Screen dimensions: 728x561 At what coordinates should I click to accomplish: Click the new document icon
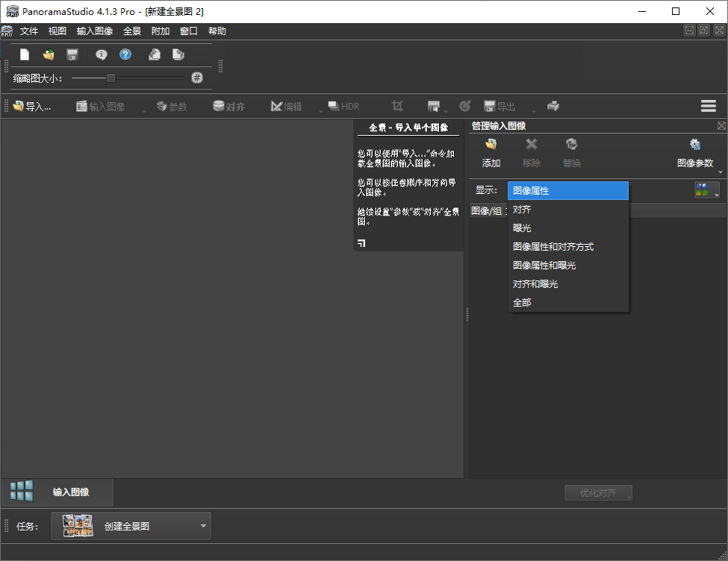23,54
